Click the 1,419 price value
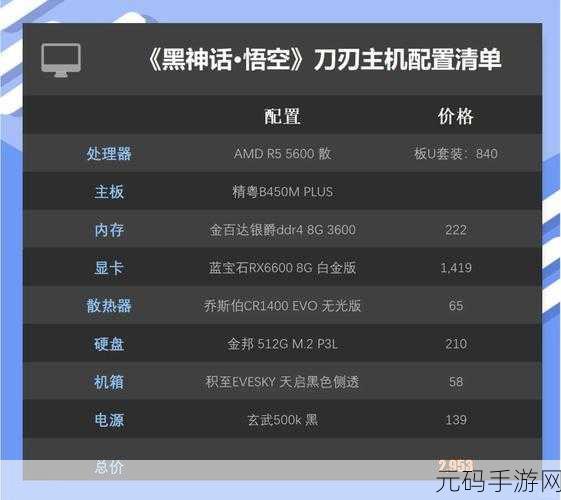This screenshot has height=500, width=561. pos(455,268)
